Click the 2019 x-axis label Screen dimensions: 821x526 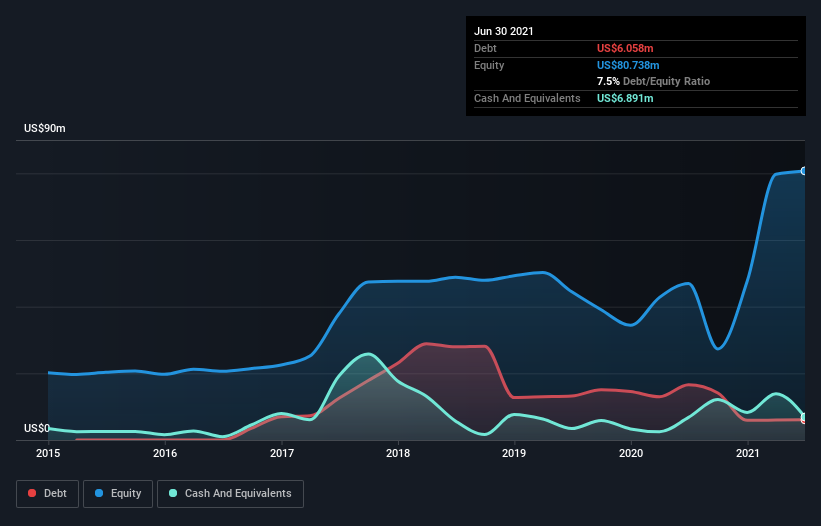(514, 453)
